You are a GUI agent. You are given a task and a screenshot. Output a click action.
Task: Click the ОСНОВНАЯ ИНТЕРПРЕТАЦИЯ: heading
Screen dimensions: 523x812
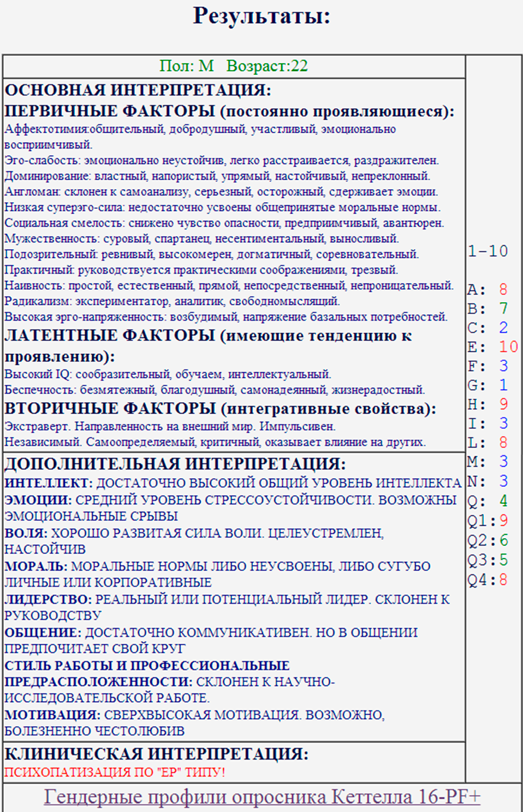(138, 90)
